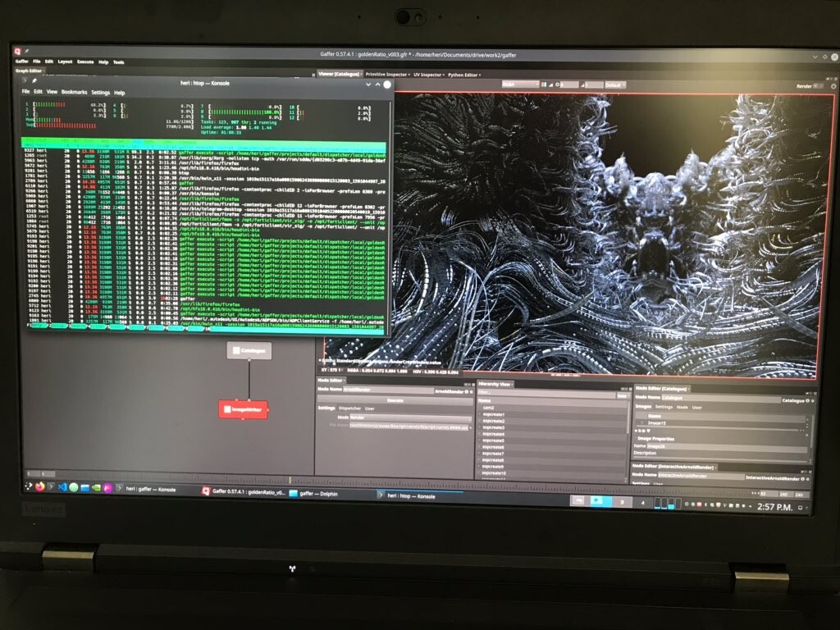The image size is (840, 630).
Task: Switch to the heri : gaffer — Konsole window
Action: click(146, 489)
